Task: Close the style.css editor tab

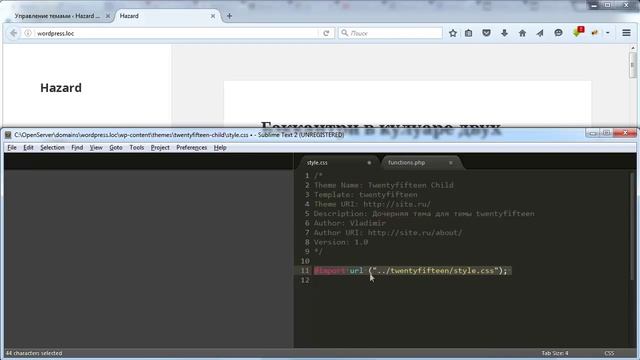Action: click(369, 162)
